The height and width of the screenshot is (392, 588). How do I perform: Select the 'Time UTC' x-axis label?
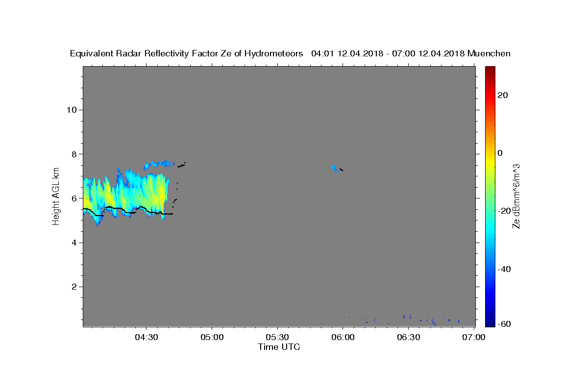(x=279, y=347)
